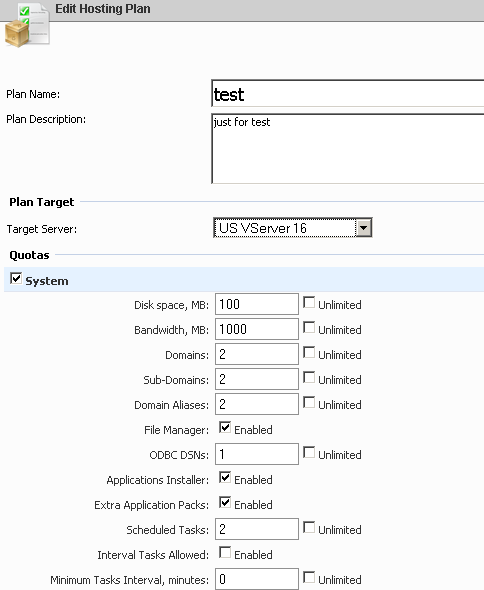Screen dimensions: 484x590
Task: Uncheck Applications Installer Enabled
Action: coord(225,477)
